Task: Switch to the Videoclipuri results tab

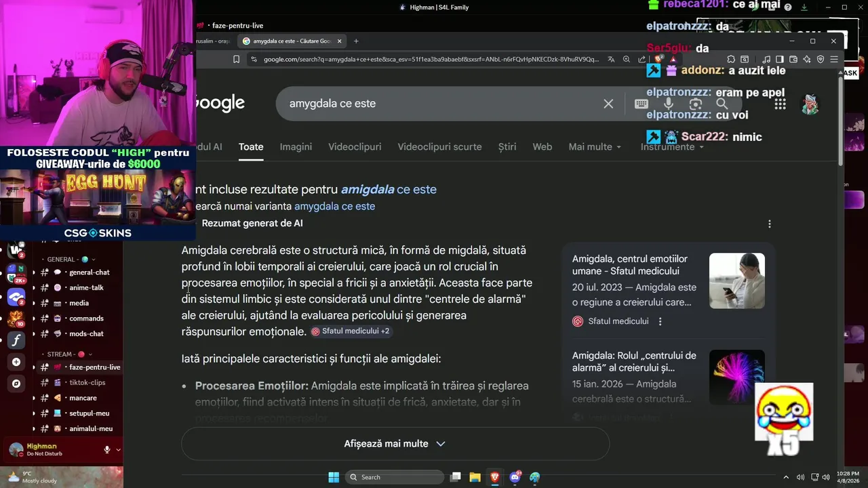Action: 355,146
